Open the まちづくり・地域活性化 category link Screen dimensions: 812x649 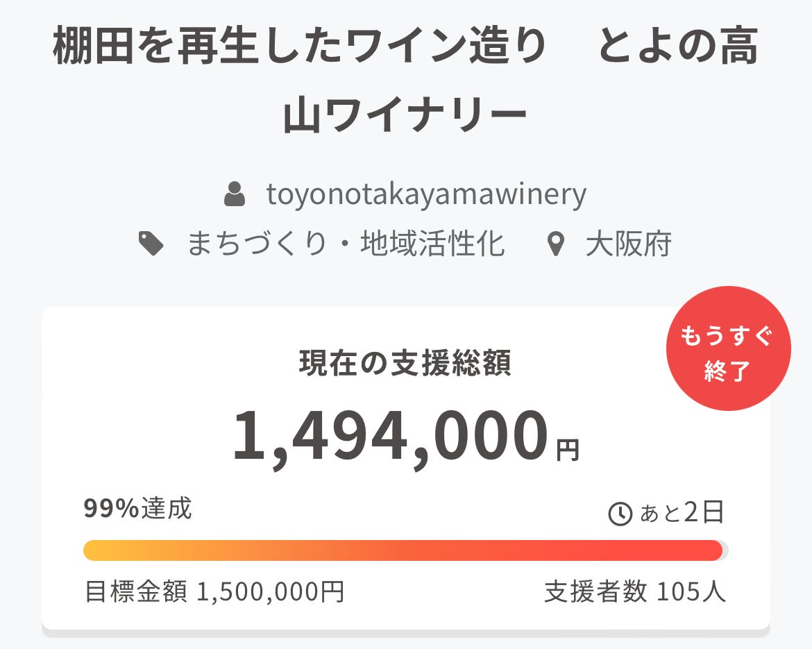(345, 244)
